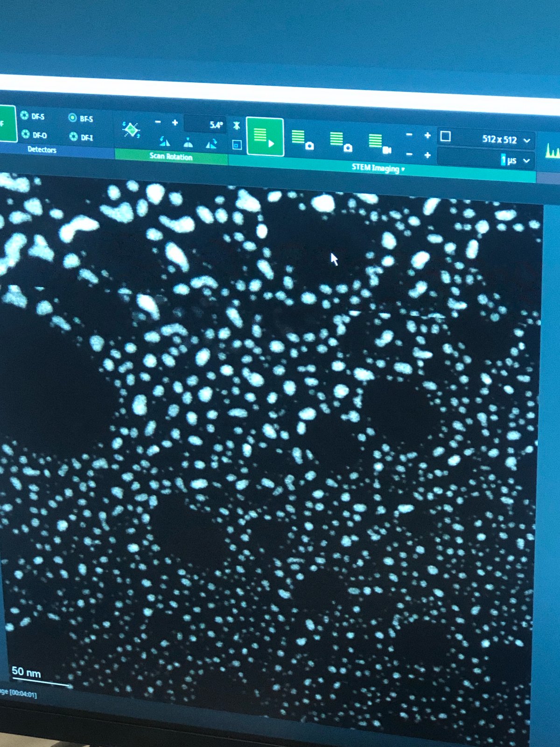Click the square frame-size icon
This screenshot has height=747, width=560.
(445, 136)
